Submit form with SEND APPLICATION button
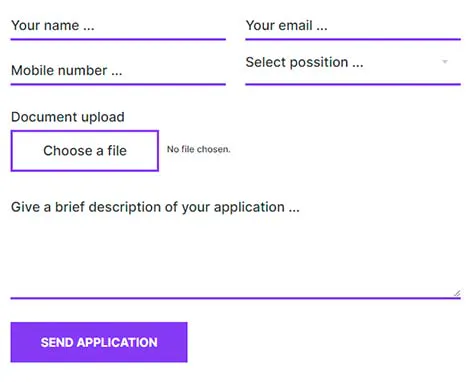472x382 pixels. (99, 342)
